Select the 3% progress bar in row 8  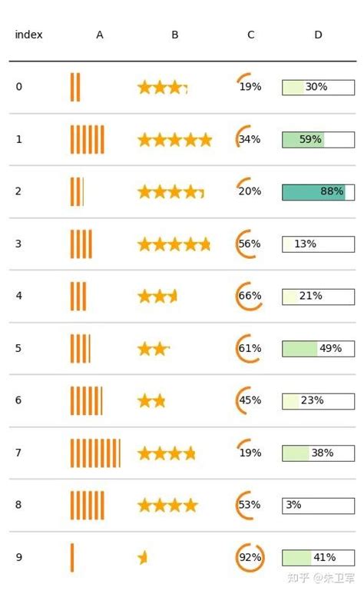[x=318, y=506]
